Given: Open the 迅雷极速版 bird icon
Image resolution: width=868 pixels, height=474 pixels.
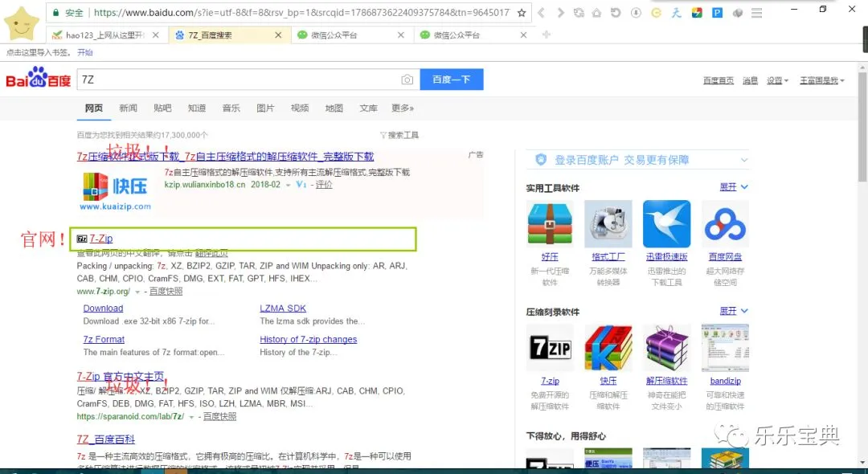Looking at the screenshot, I should click(x=666, y=223).
